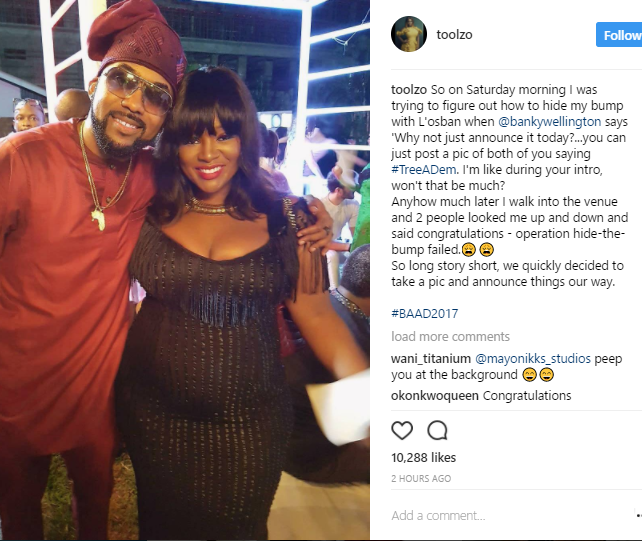Open the #BAAD2017 hashtag

425,314
